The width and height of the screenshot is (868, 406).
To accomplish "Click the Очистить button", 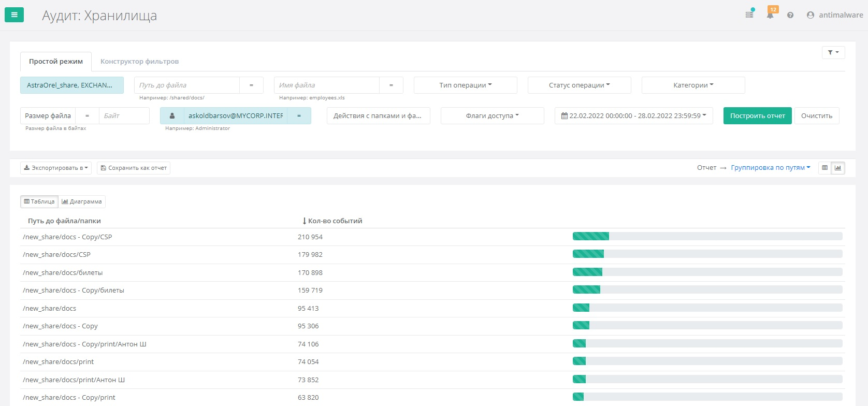I will (816, 116).
